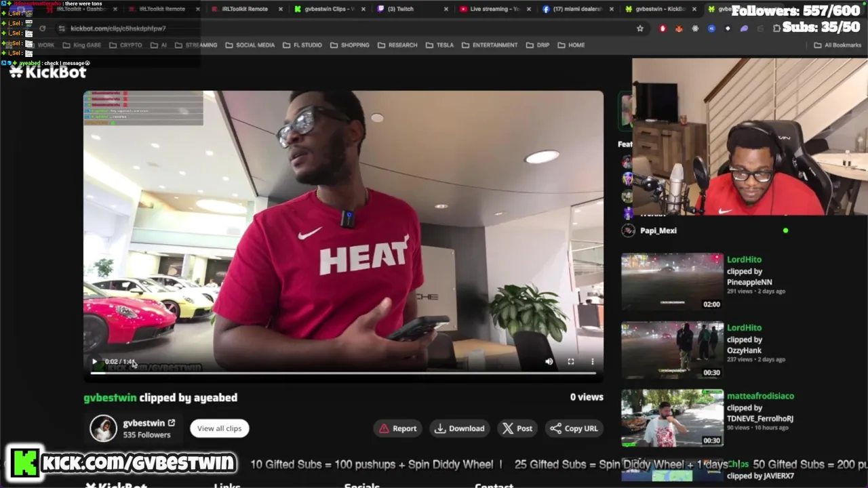The image size is (868, 488).
Task: Click the Report button
Action: pyautogui.click(x=398, y=428)
